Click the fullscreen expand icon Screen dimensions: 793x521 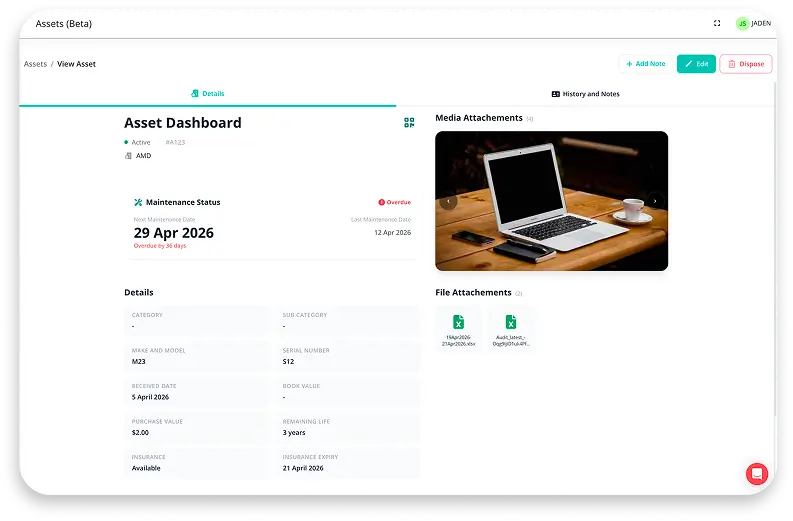[x=717, y=23]
